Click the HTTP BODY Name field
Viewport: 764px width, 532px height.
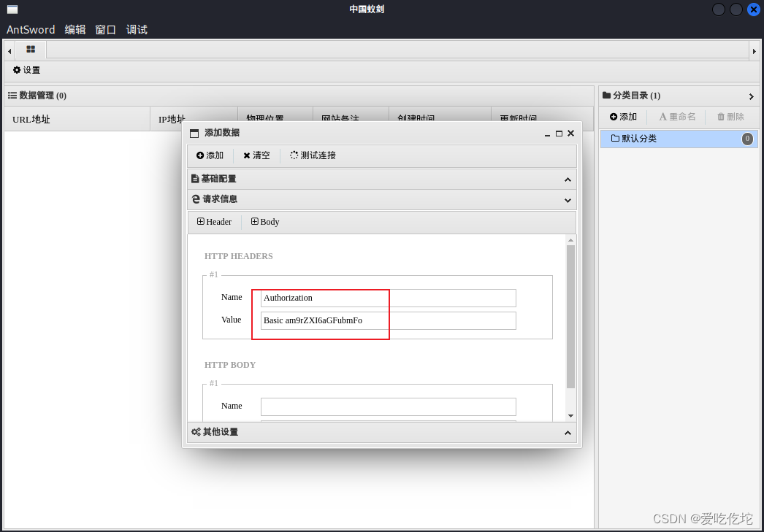389,407
